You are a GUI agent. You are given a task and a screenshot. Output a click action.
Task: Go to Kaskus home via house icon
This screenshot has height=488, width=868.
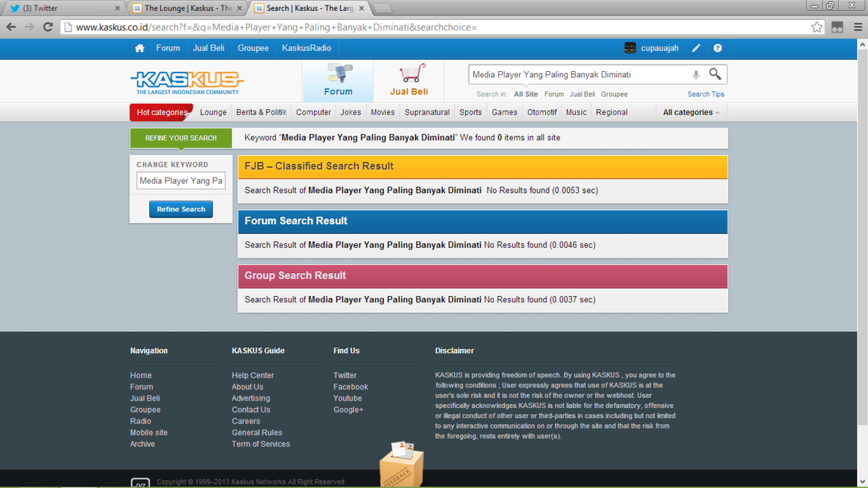[140, 48]
